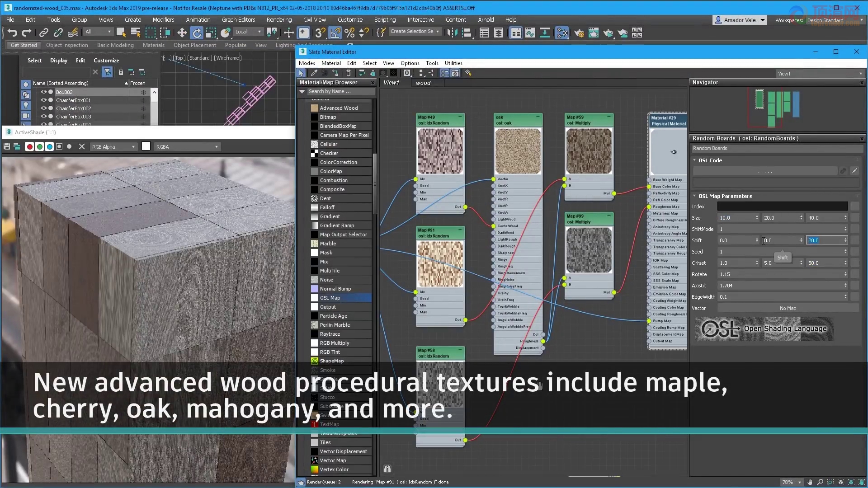Open the Utilities menu in Slate Material Editor

pyautogui.click(x=453, y=63)
